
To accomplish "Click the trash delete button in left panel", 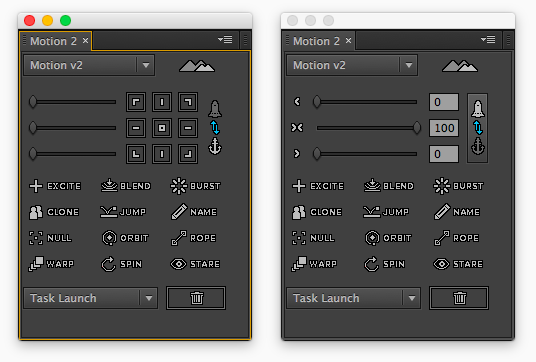I will click(196, 298).
